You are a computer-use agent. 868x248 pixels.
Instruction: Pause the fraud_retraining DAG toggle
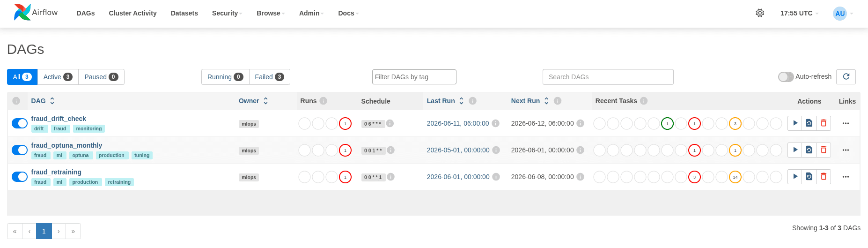pos(20,177)
